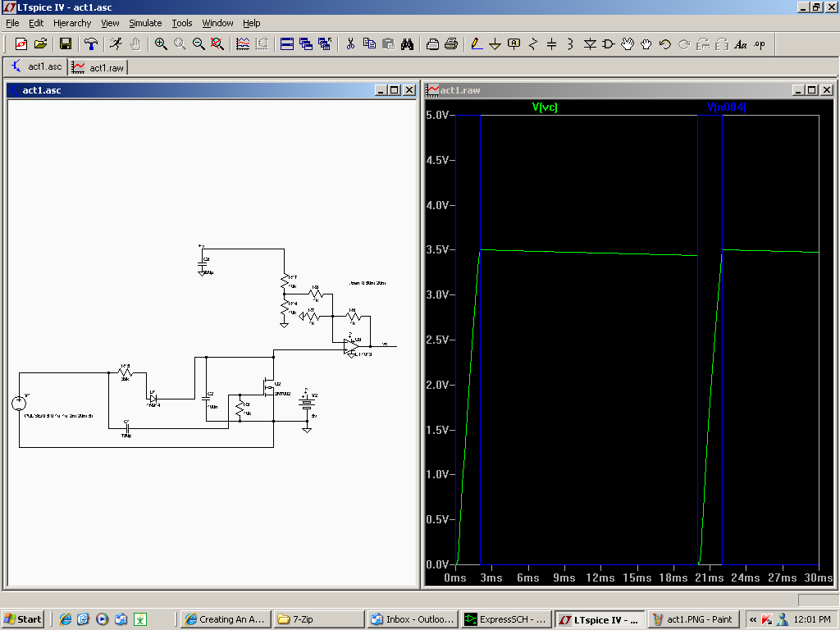The height and width of the screenshot is (630, 840).
Task: Select the Move open-hand tool
Action: [628, 44]
